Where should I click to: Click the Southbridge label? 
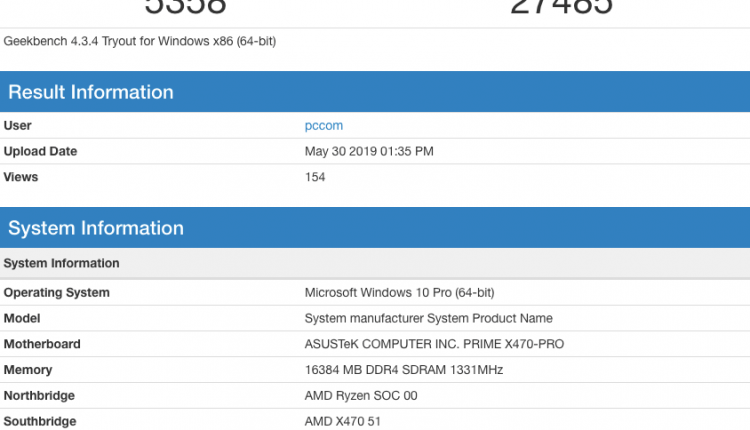(x=40, y=421)
